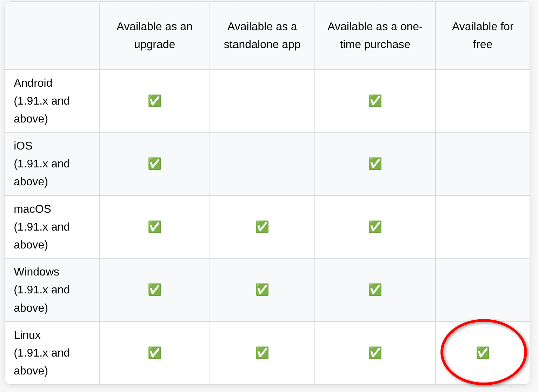Click the circled Linux free checkmark

(x=483, y=353)
